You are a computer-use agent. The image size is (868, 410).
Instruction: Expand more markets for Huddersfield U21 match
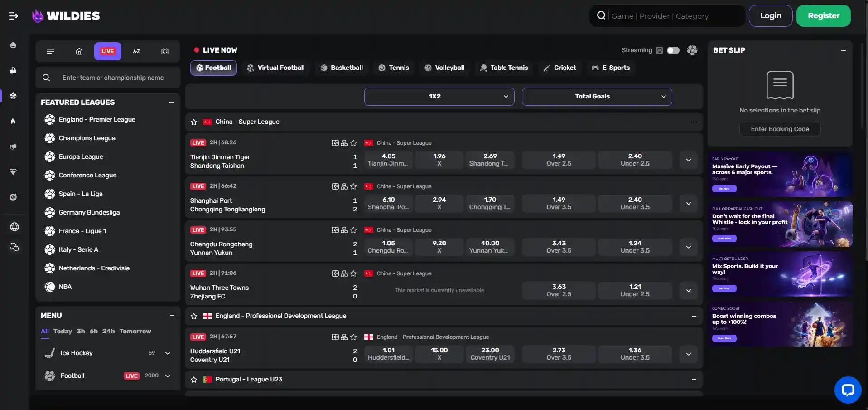[x=689, y=354]
